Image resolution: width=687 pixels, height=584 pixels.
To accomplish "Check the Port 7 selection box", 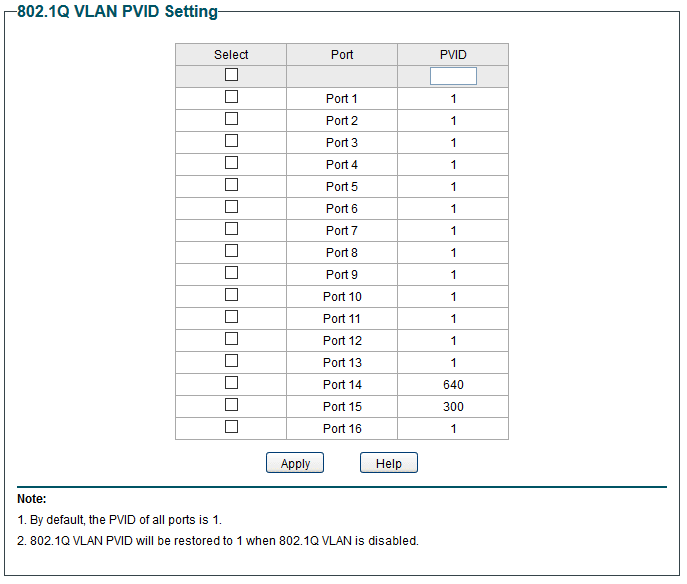I will [231, 229].
